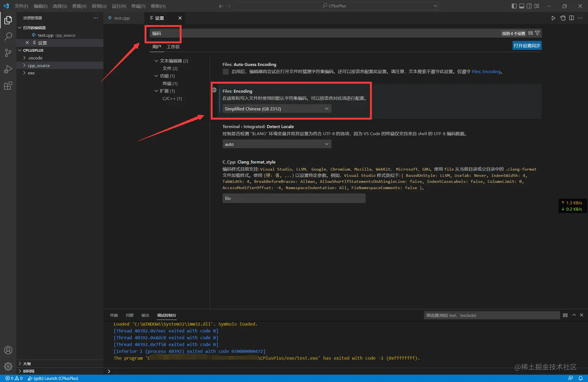Select C/C++ (1) in settings tree
Viewport: 588px width, 382px height.
172,99
